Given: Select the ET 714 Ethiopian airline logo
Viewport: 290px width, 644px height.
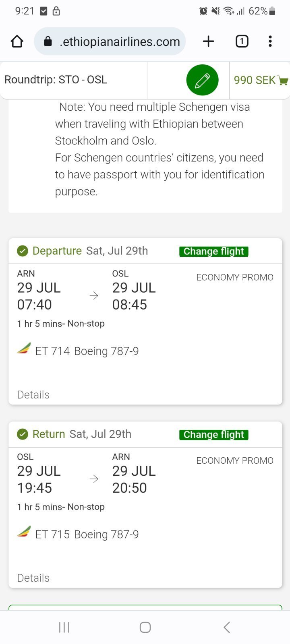Looking at the screenshot, I should pyautogui.click(x=24, y=349).
